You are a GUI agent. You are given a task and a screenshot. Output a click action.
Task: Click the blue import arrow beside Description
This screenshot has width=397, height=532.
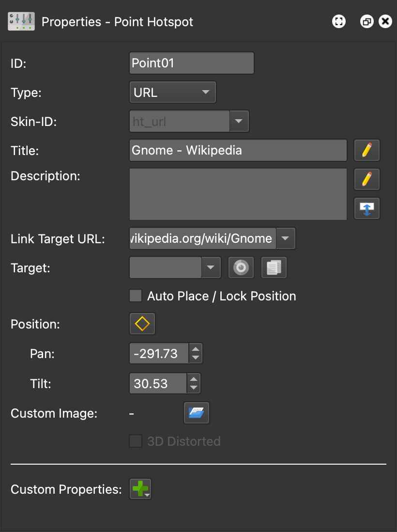366,208
